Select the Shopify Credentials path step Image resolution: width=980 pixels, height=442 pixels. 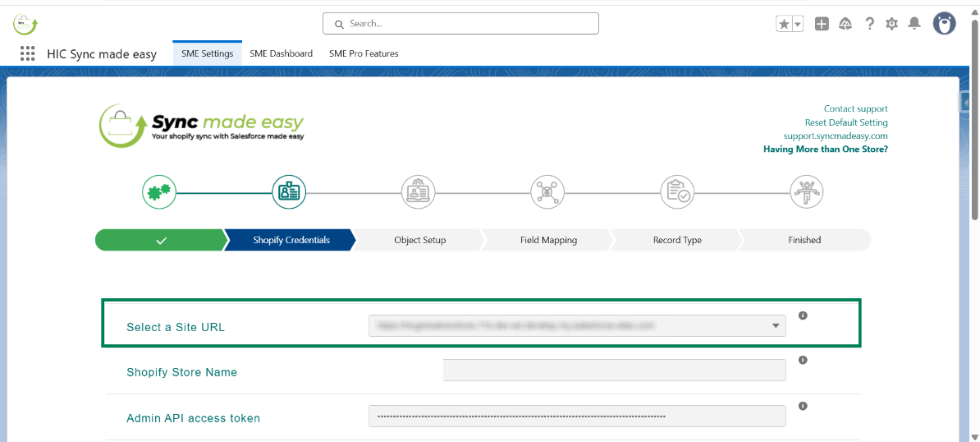pyautogui.click(x=291, y=240)
